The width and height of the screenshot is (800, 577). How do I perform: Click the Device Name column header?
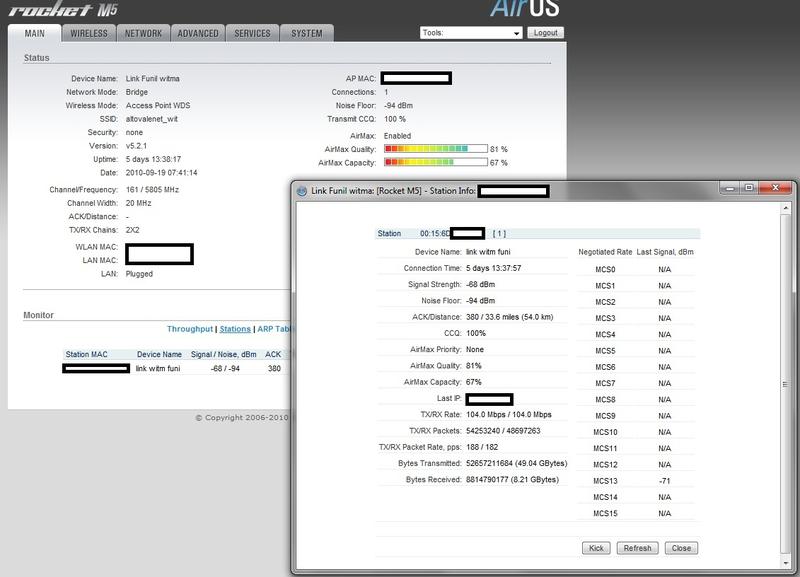click(159, 354)
